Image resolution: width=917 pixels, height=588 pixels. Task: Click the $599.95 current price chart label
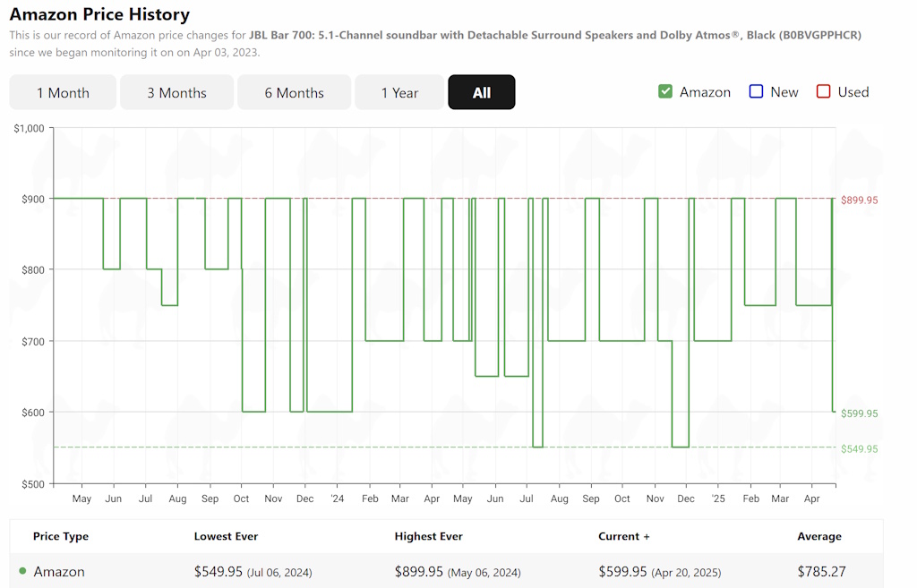click(x=859, y=413)
